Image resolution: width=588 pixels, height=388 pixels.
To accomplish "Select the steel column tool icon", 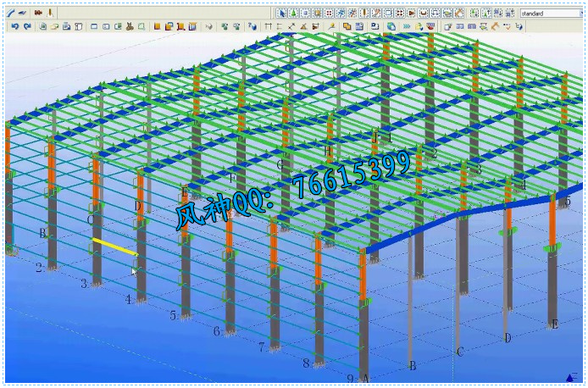I will point(50,14).
